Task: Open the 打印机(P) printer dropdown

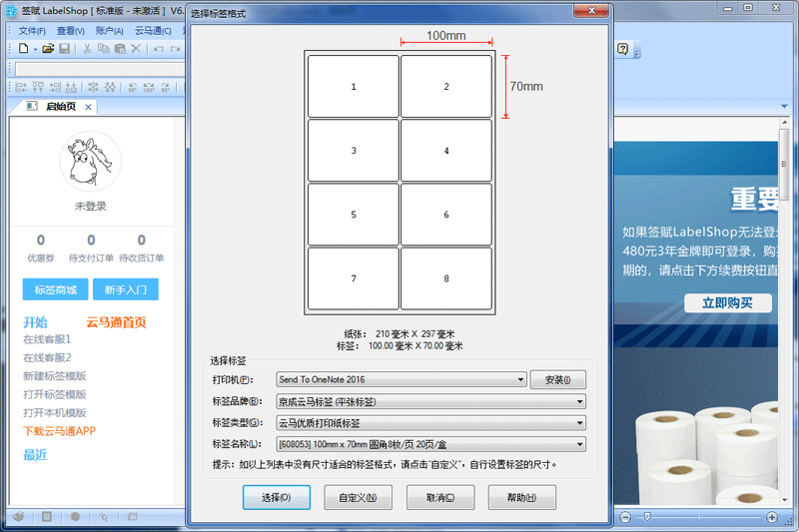Action: pyautogui.click(x=401, y=379)
